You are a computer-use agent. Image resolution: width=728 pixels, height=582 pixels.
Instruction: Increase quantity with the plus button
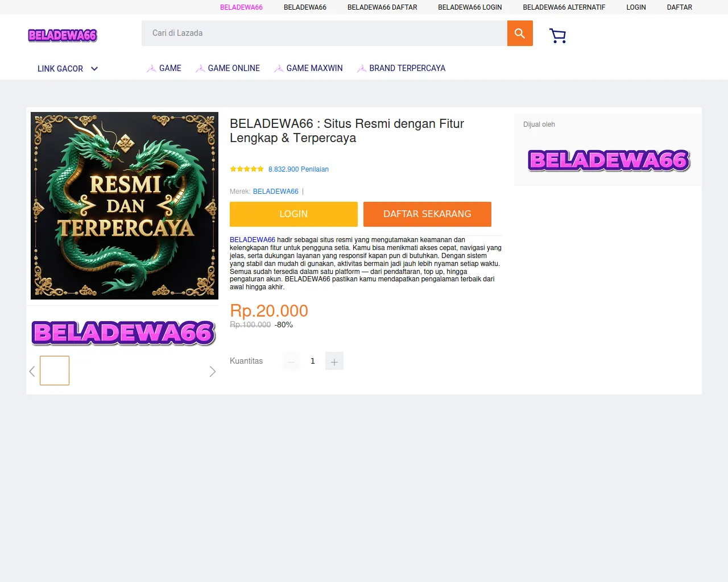pyautogui.click(x=334, y=361)
